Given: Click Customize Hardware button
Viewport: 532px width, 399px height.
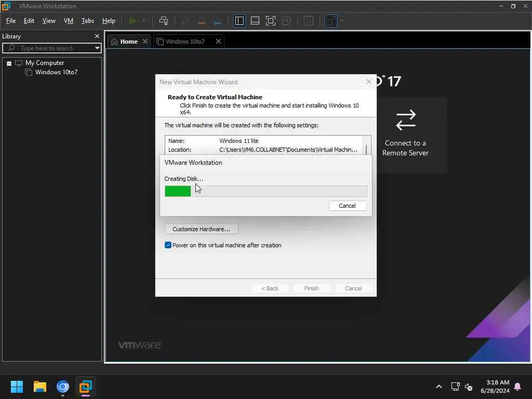Looking at the screenshot, I should [x=201, y=229].
